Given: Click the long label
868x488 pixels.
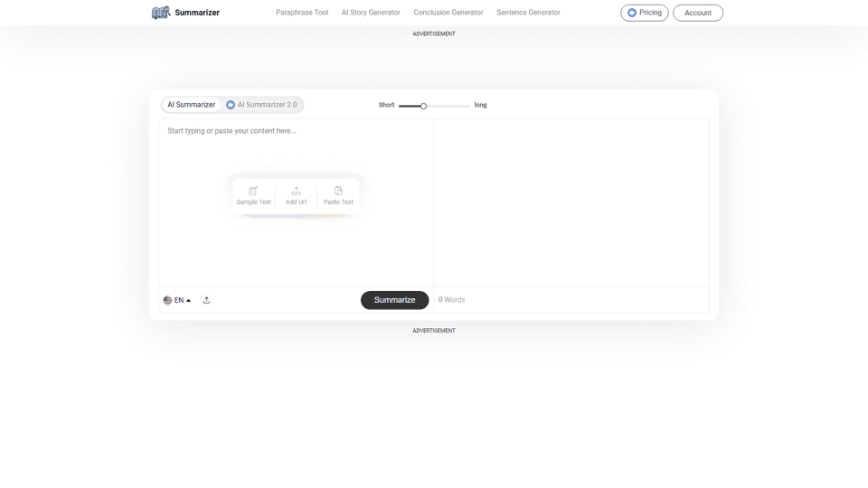Looking at the screenshot, I should coord(480,105).
